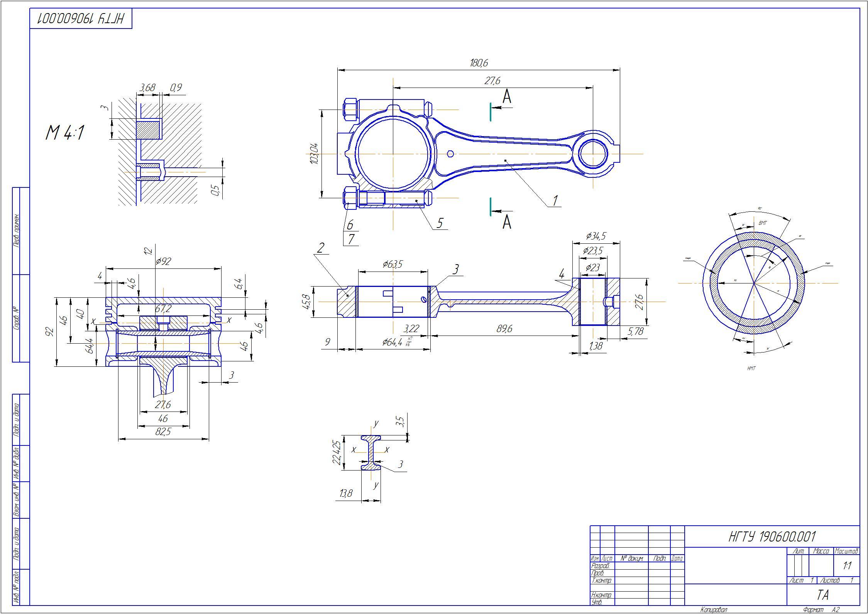Click the 22,425 I-beam section height dimension

click(337, 452)
